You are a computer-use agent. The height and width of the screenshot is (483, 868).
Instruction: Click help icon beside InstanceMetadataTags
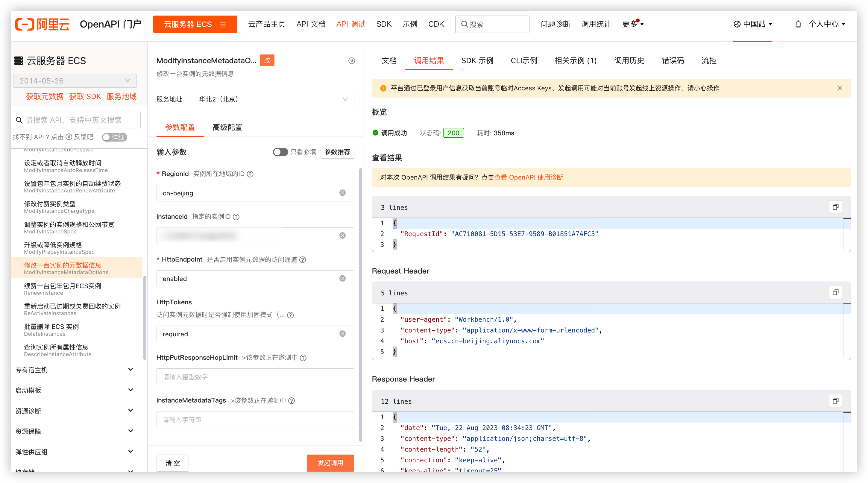pyautogui.click(x=292, y=400)
